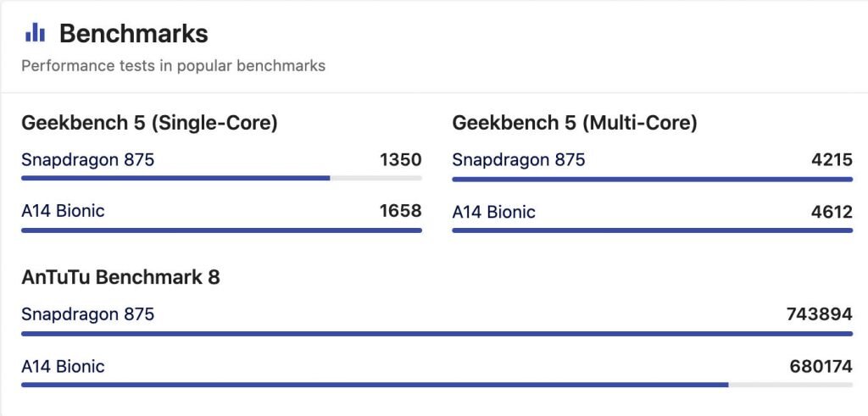Select Snapdragon 875 label under Single-Core

click(x=88, y=160)
